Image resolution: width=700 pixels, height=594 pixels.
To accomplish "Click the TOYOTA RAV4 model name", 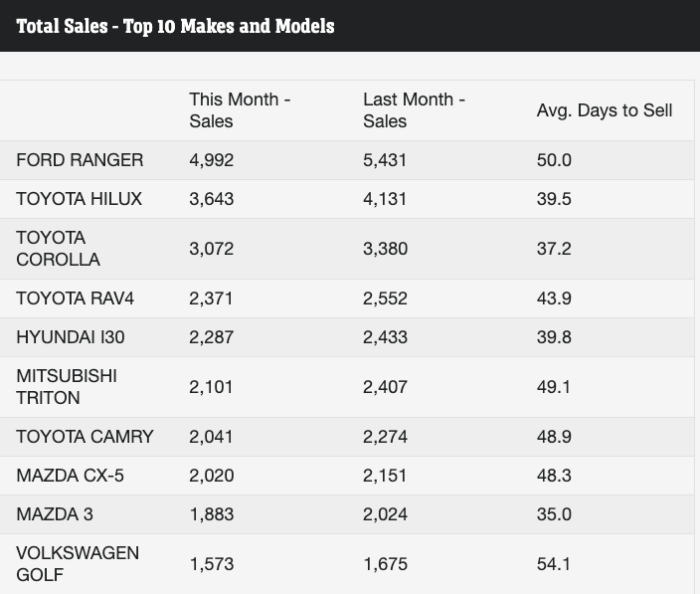I will (x=75, y=298).
